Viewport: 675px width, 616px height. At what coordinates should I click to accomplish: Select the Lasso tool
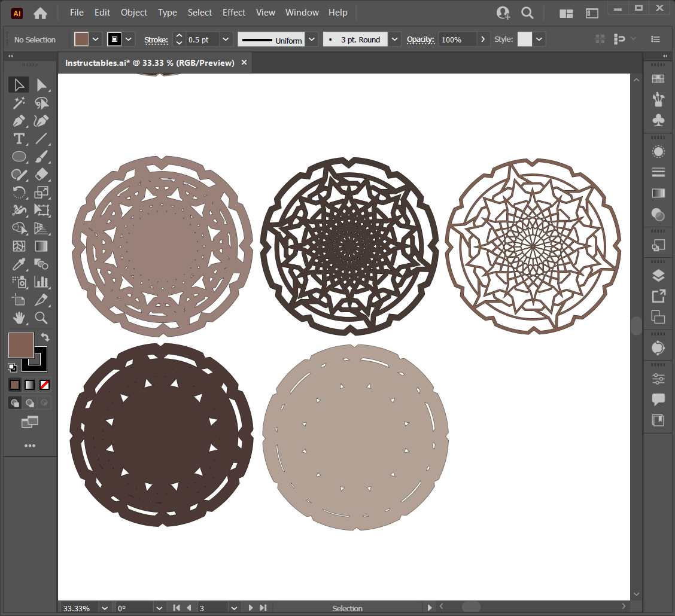pos(41,103)
